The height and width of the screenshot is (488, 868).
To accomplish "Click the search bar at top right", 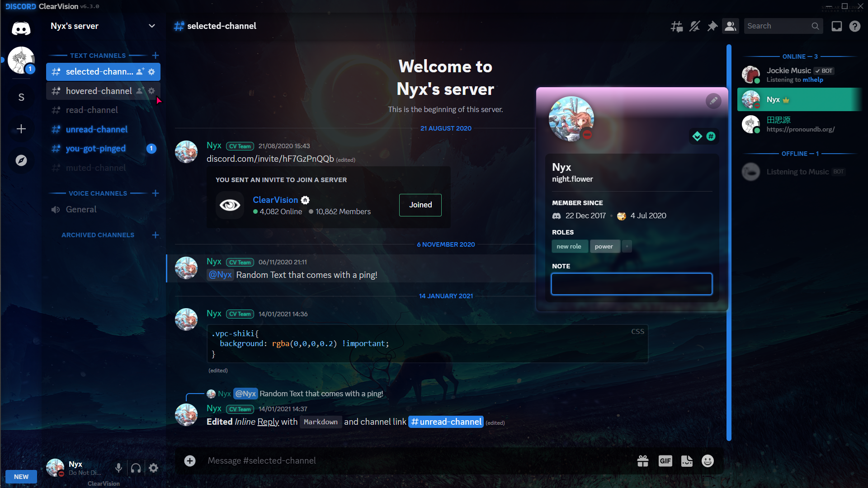I will coord(783,26).
